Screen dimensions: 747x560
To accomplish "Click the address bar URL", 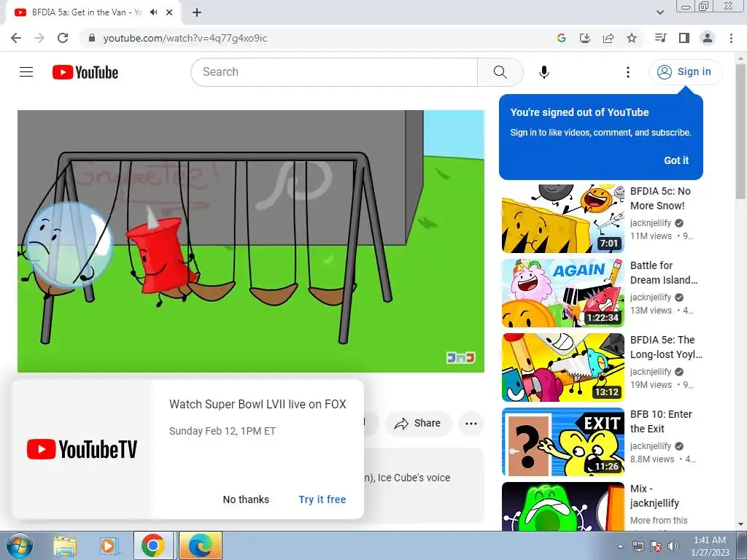I will click(185, 38).
